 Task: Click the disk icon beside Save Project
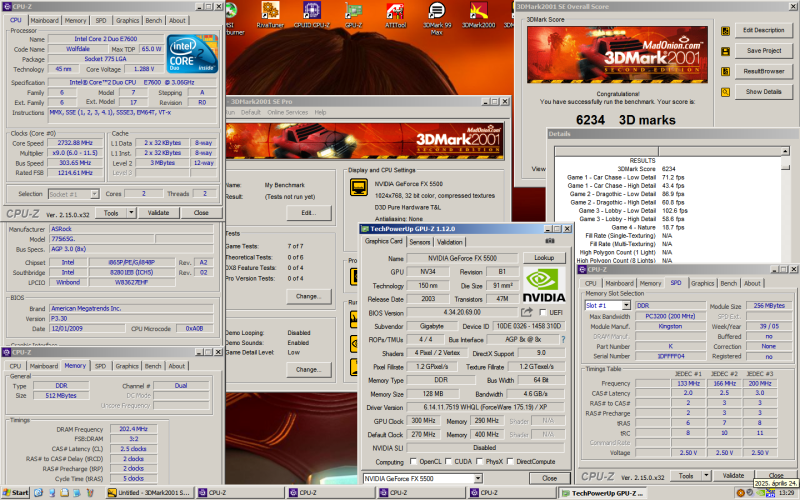725,52
